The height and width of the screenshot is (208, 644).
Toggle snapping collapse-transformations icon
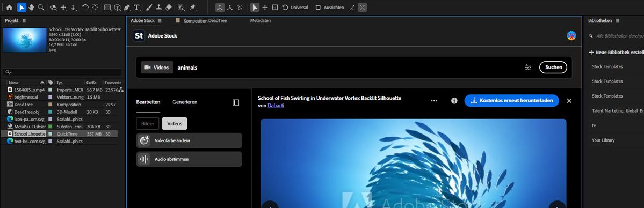tap(352, 8)
